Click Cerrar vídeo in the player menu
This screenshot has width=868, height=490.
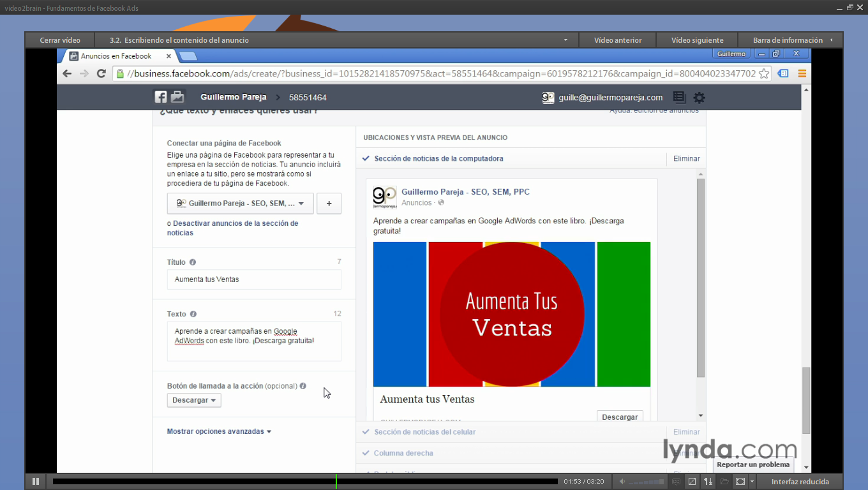point(60,40)
